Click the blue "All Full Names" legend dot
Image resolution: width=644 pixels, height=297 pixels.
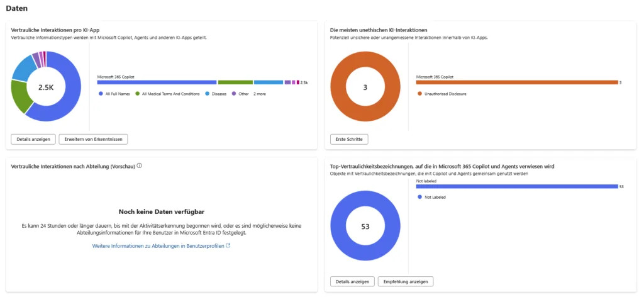101,94
